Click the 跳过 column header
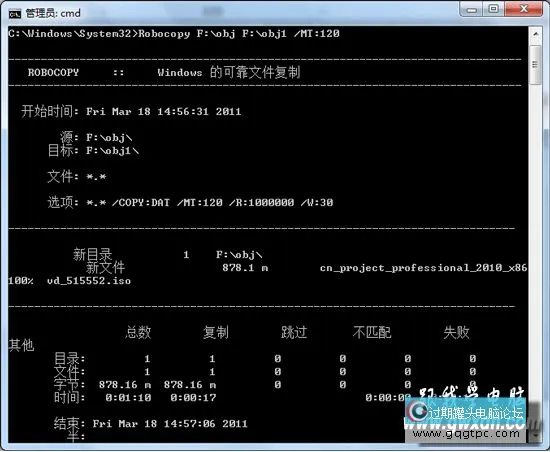 pos(294,332)
